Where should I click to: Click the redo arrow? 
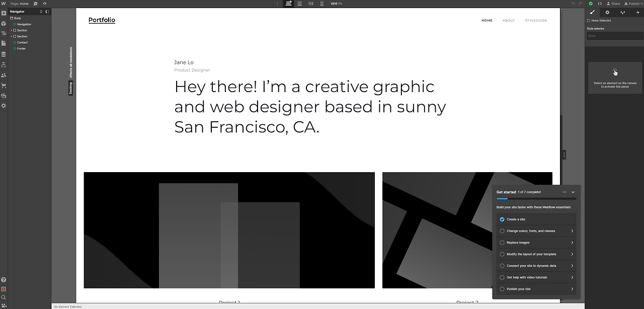click(581, 4)
